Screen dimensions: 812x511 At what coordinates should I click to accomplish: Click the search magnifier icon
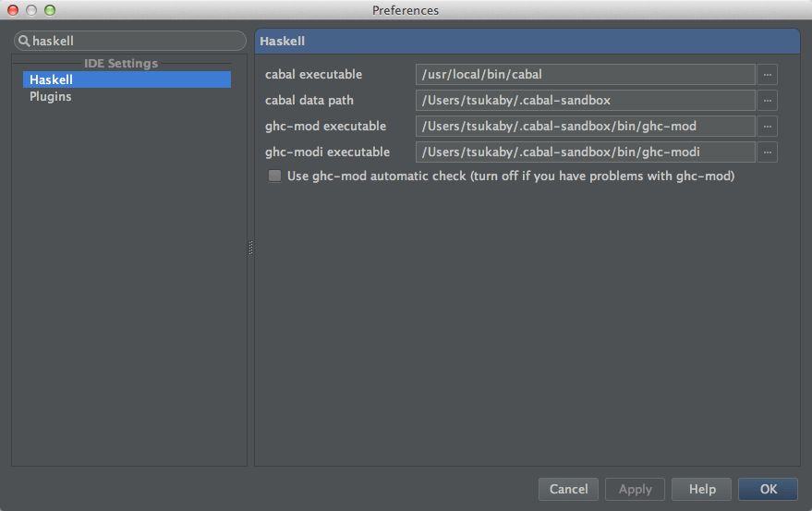(24, 42)
